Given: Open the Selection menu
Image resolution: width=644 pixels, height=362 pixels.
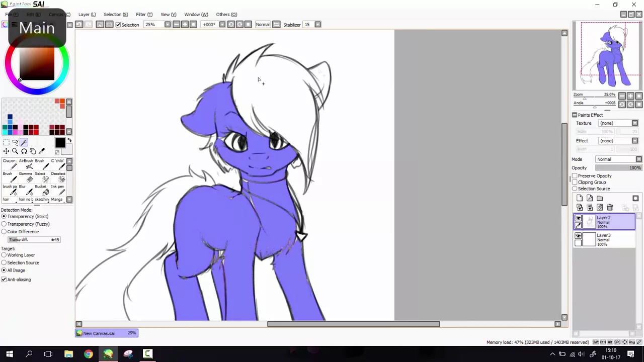Looking at the screenshot, I should tap(116, 15).
